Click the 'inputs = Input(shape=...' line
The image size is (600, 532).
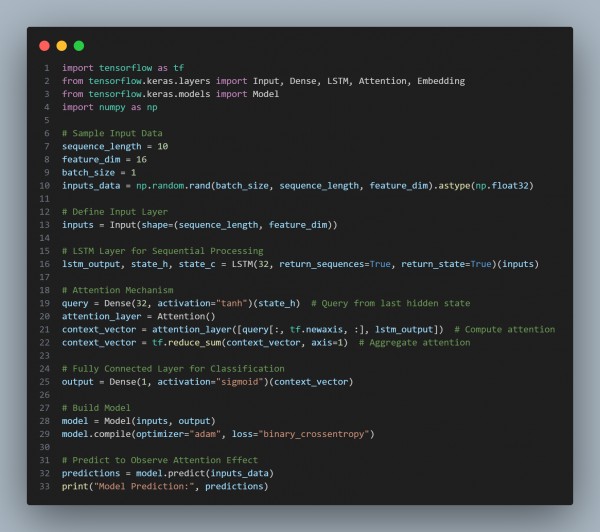199,225
